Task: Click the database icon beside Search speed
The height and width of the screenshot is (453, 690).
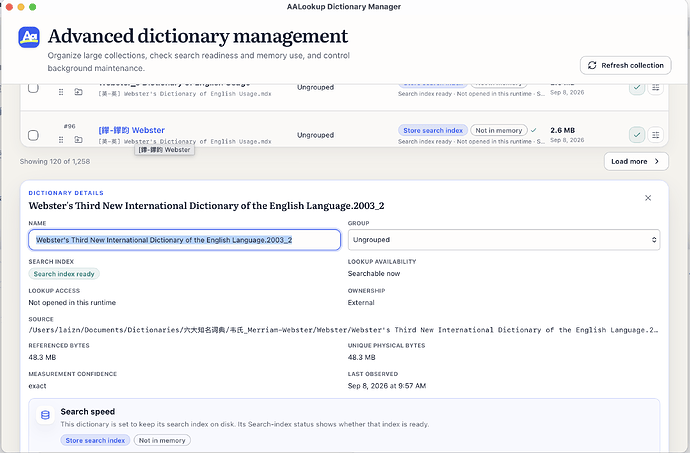Action: [x=45, y=415]
